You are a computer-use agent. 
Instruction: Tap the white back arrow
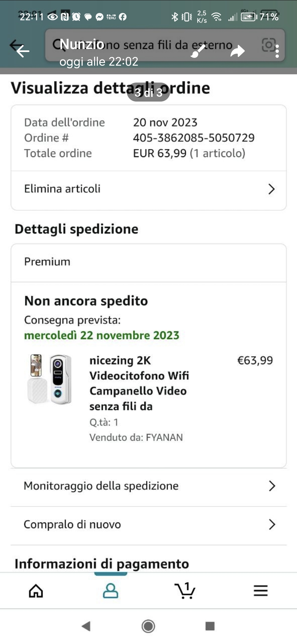point(23,51)
